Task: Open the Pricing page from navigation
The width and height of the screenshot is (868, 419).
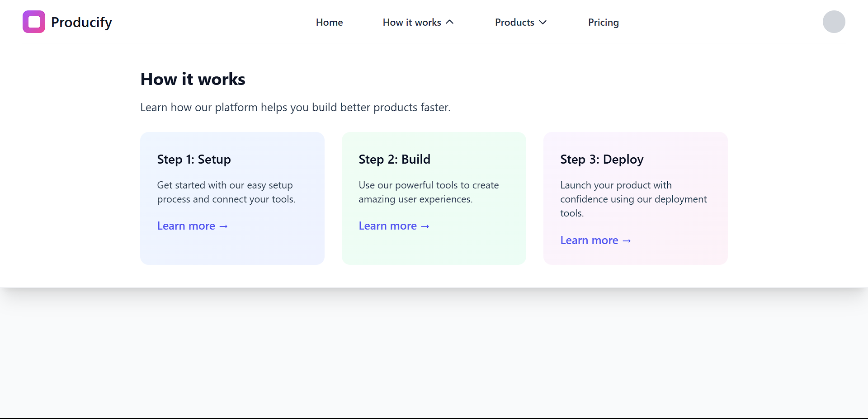Action: [603, 22]
